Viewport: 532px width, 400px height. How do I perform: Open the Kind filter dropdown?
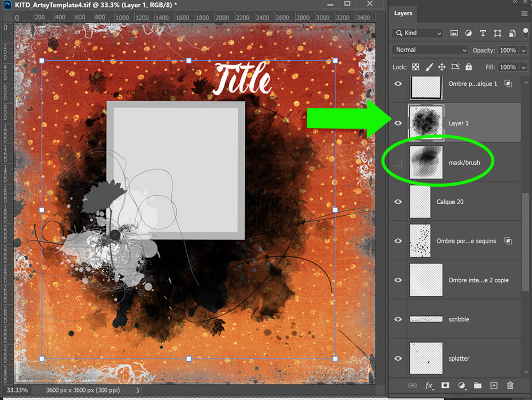point(417,33)
